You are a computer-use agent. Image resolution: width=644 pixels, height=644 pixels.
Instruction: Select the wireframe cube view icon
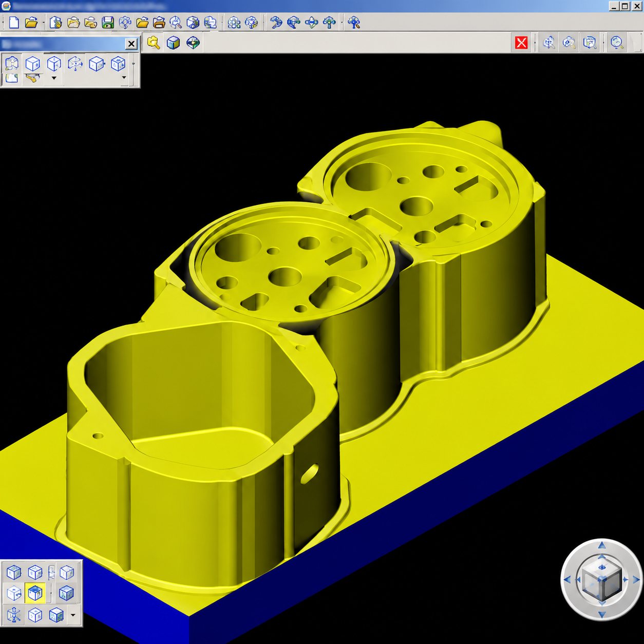click(33, 64)
